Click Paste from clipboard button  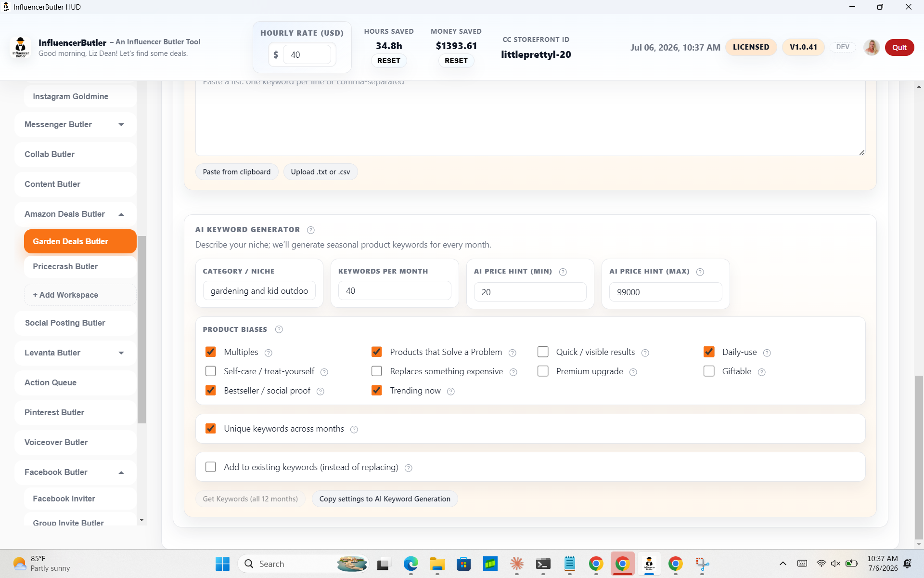pyautogui.click(x=237, y=172)
